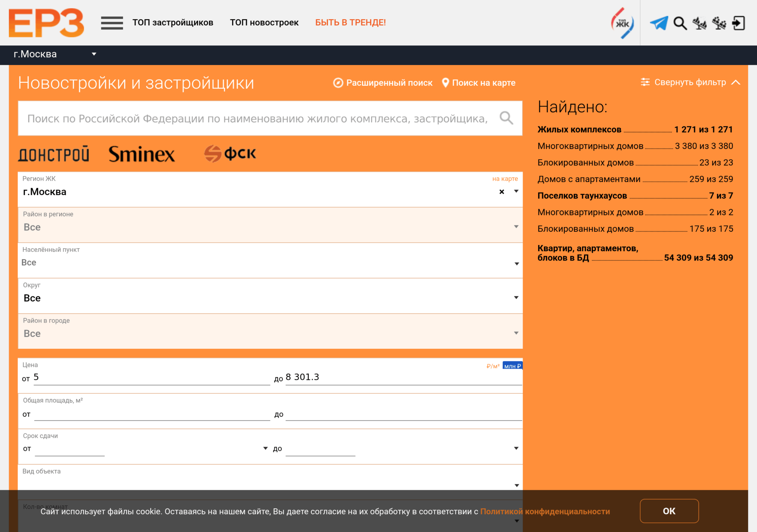757x532 pixels.
Task: Click Многоквартирных домов '2 из 2' row
Action: pyautogui.click(x=635, y=212)
